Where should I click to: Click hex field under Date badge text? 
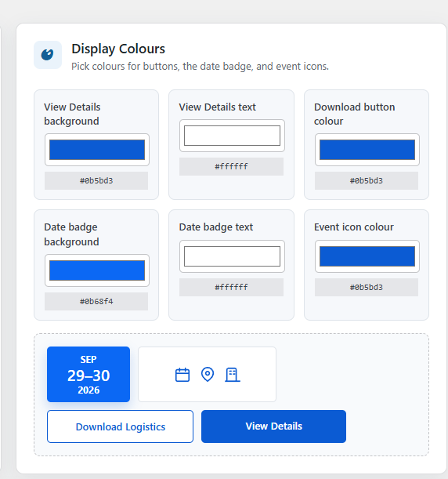tap(231, 288)
